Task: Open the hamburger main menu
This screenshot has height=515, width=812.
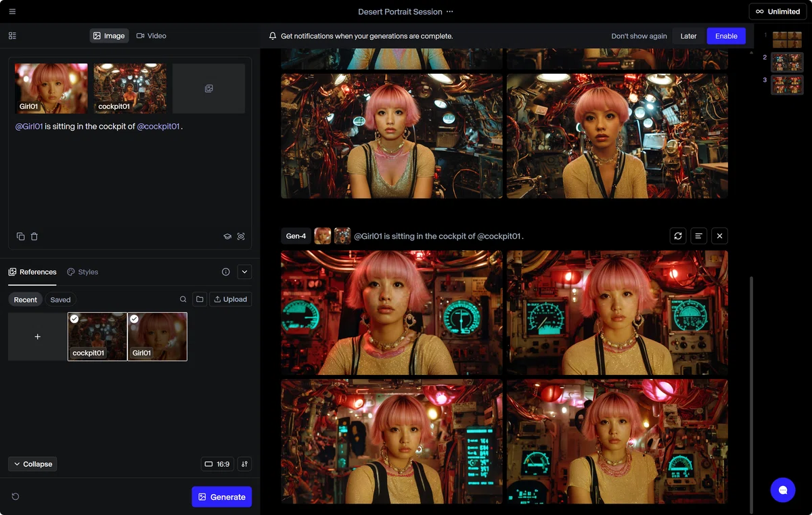Action: tap(12, 12)
